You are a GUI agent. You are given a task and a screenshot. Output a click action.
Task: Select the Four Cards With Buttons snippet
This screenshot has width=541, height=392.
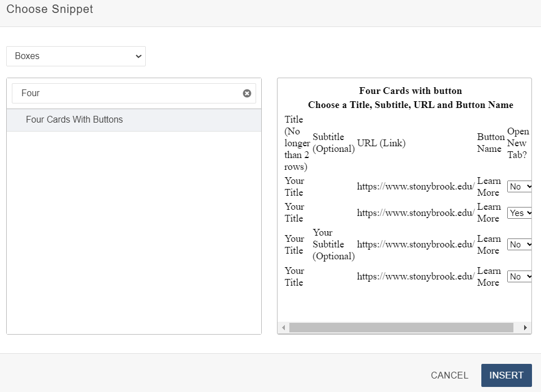click(74, 120)
